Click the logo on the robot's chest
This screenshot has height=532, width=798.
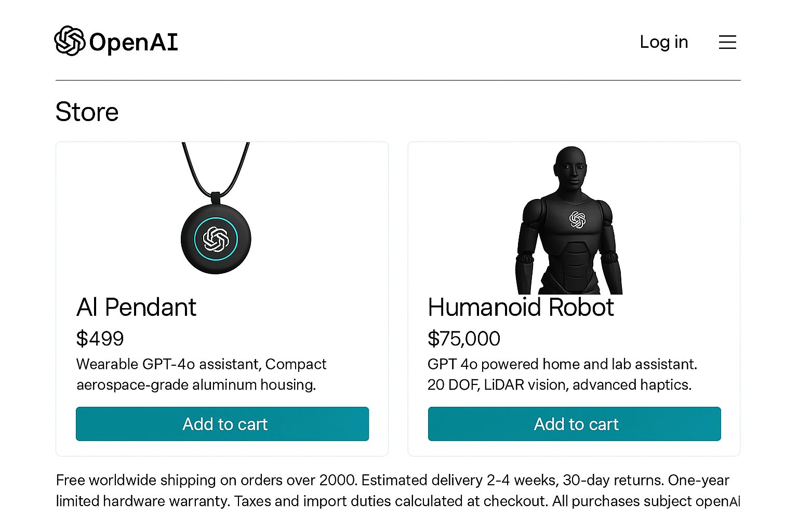tap(577, 220)
